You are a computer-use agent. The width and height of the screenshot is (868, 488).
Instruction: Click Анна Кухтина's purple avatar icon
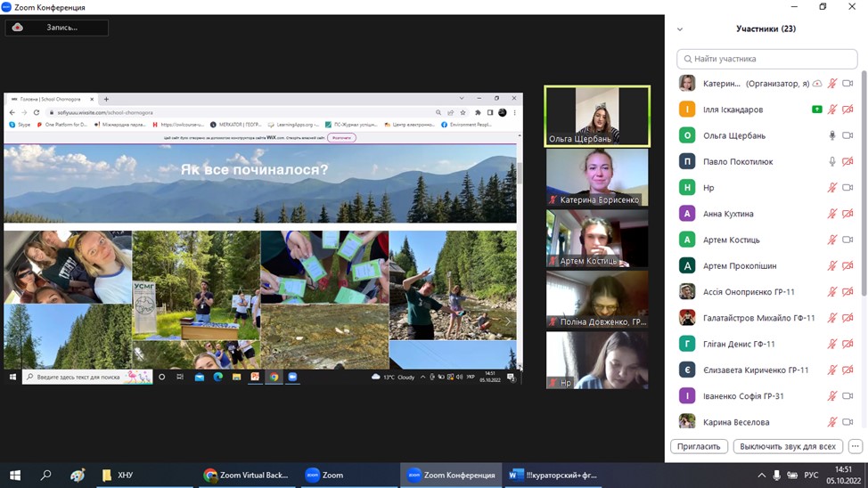(x=687, y=214)
